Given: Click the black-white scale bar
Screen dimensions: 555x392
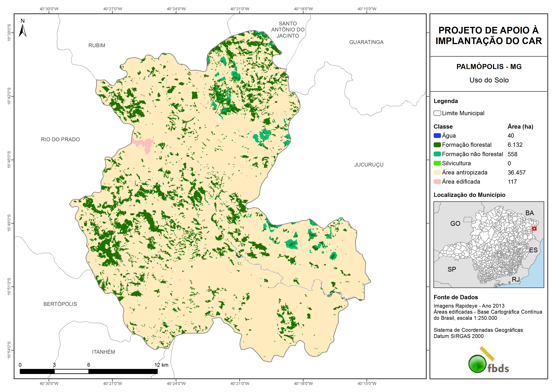Looking at the screenshot, I should click(88, 371).
